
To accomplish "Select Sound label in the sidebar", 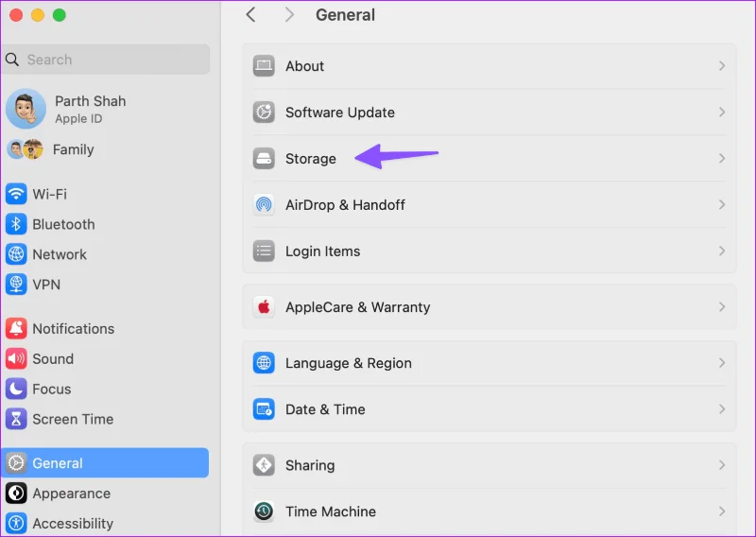I will pyautogui.click(x=53, y=359).
